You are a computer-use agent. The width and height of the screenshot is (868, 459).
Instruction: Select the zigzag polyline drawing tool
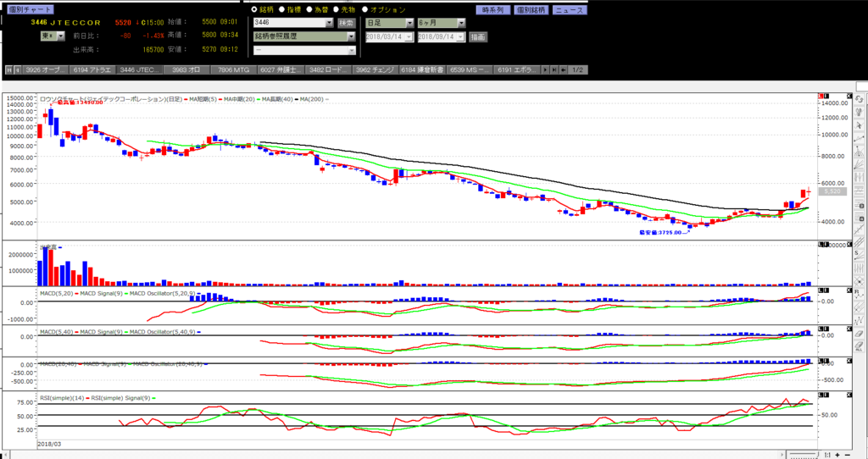pos(860,319)
